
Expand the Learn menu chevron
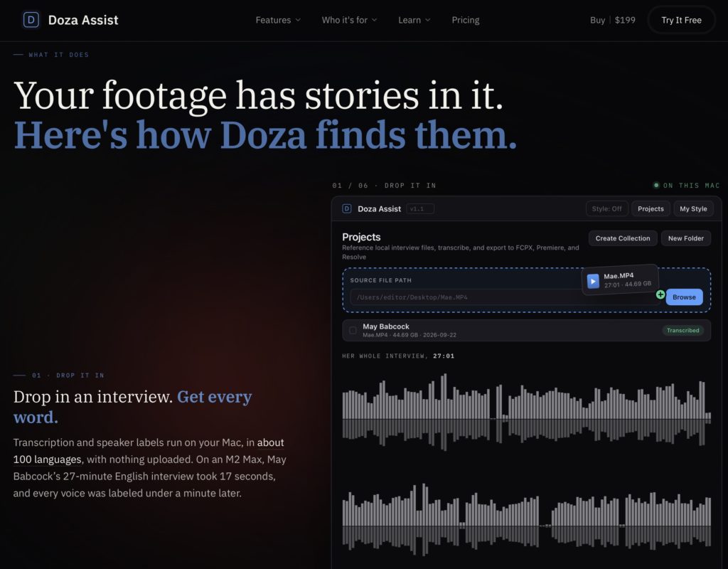tap(428, 20)
